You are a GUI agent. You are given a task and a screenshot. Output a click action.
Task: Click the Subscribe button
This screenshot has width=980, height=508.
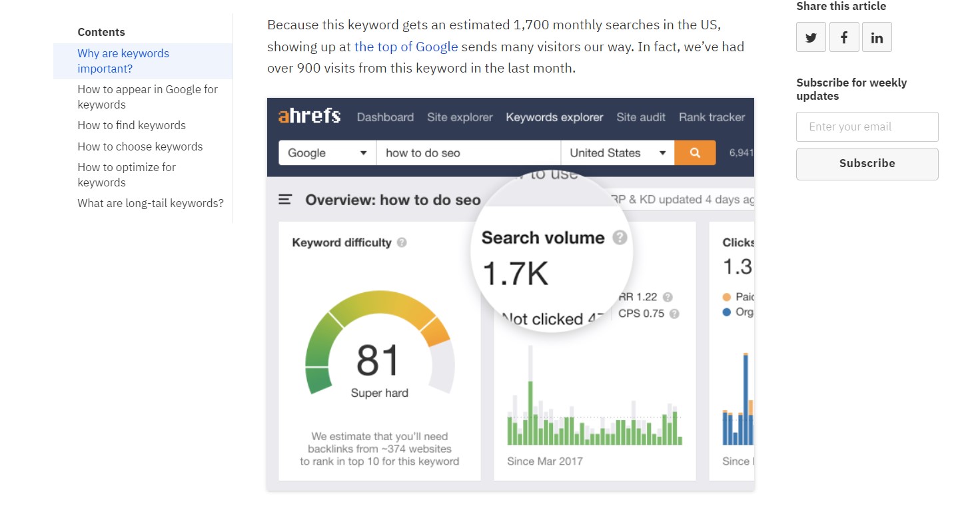point(867,163)
